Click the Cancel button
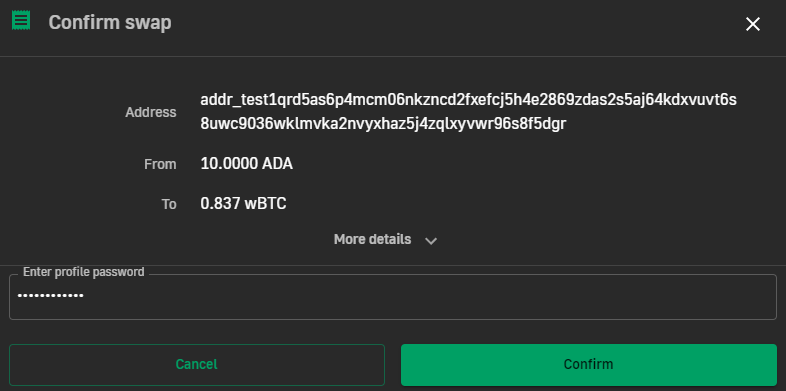786x391 pixels. [196, 364]
